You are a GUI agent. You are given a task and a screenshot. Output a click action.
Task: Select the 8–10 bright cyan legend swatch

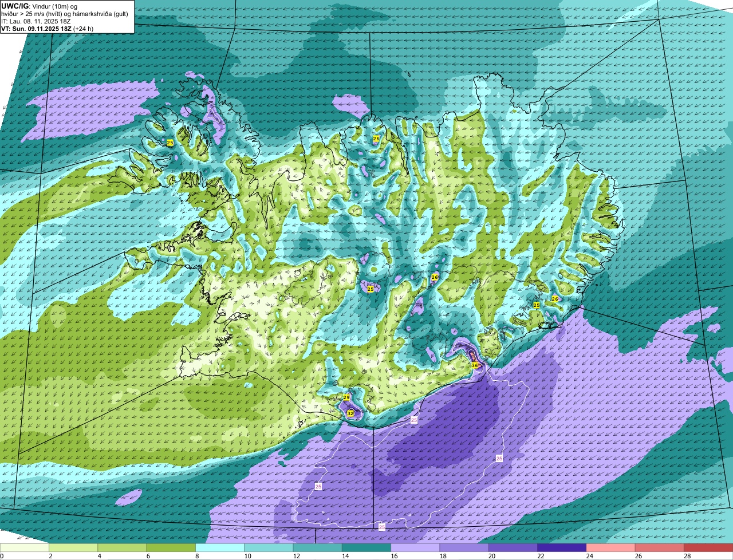click(220, 548)
